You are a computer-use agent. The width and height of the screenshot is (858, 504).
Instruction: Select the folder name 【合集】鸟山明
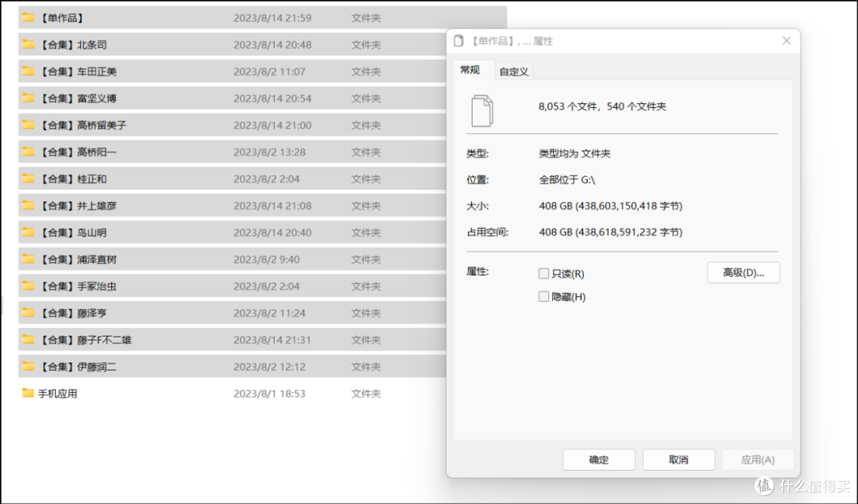(x=73, y=233)
